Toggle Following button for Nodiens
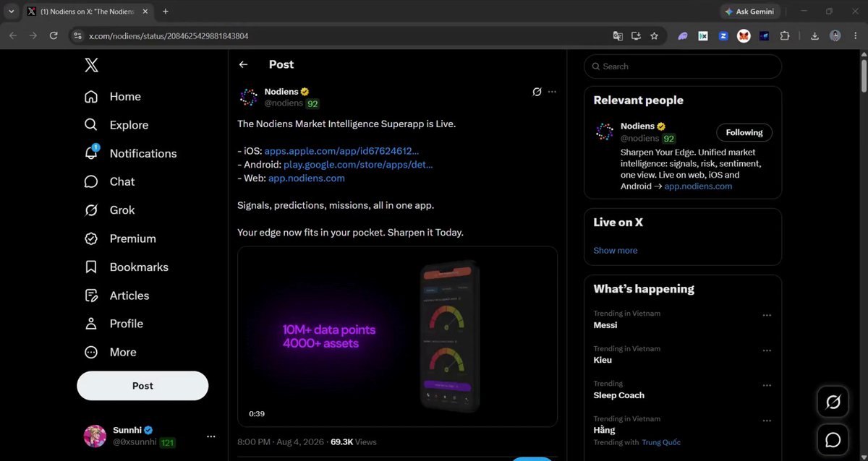868x461 pixels. point(744,133)
